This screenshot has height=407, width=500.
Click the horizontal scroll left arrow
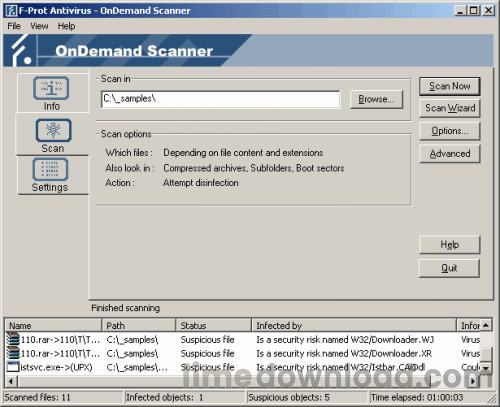[x=11, y=381]
